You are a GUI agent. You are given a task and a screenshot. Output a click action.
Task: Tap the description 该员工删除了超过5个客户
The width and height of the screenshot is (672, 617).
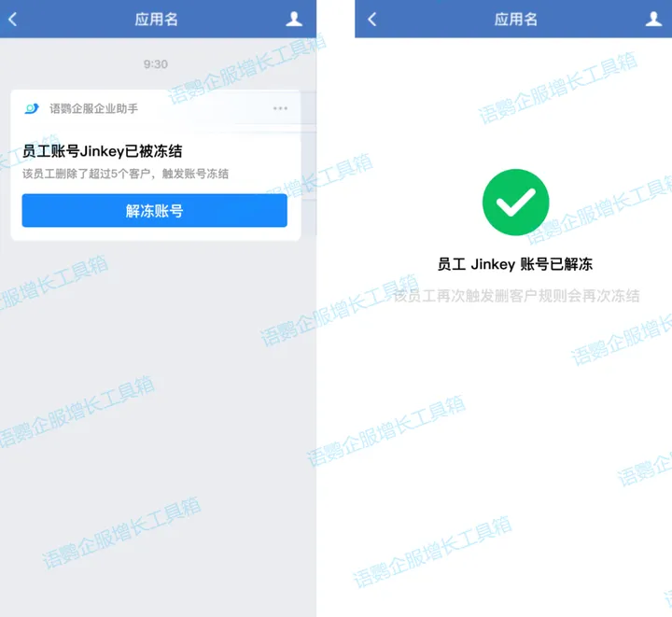pos(86,174)
